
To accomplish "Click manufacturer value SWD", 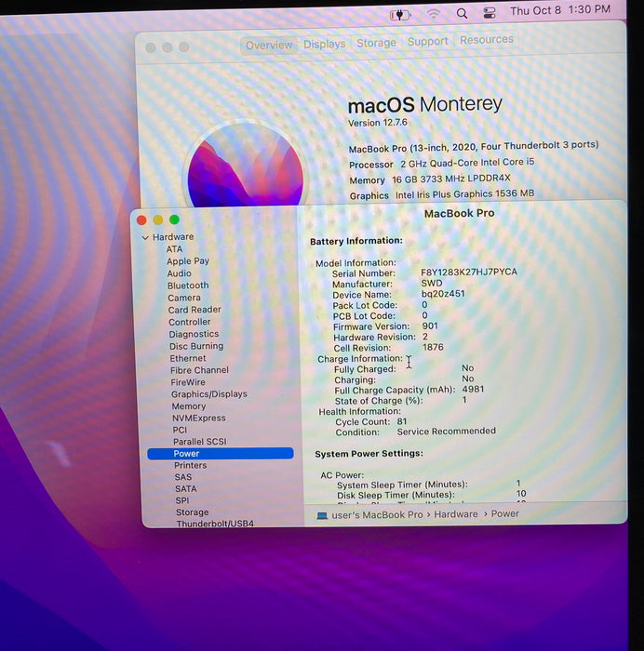I will coord(431,283).
